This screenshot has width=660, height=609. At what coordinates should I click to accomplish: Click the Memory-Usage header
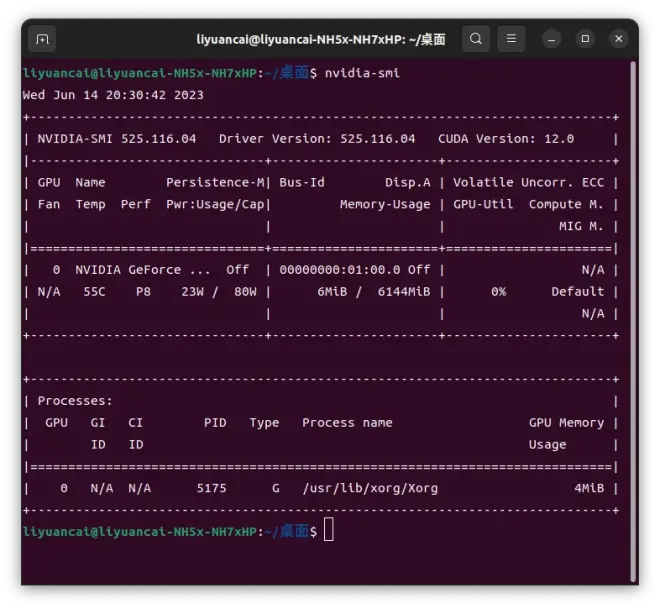[x=385, y=205]
